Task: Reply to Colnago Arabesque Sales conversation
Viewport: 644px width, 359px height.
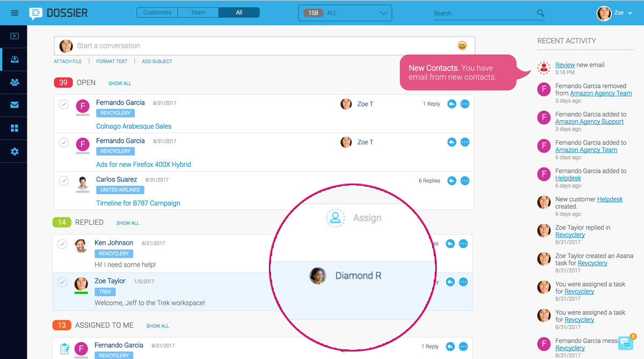Action: coord(452,104)
